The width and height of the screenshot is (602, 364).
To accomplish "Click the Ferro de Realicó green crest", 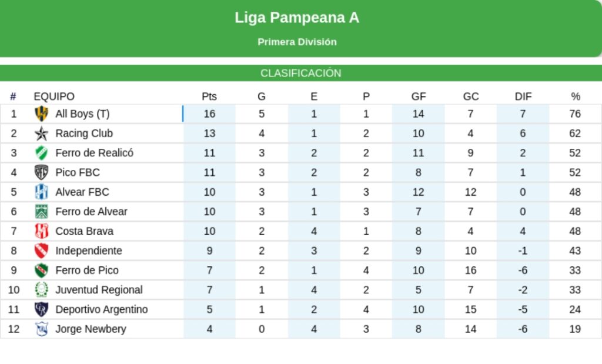I will tap(41, 153).
